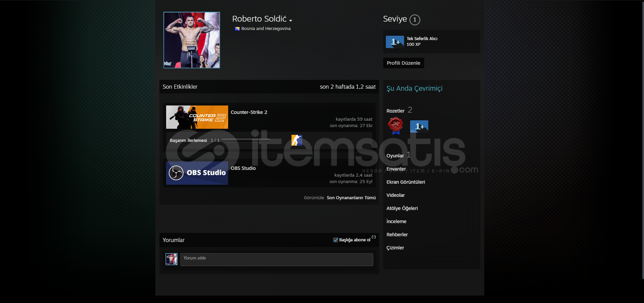Open Son Oynananların Tümü link
644x303 pixels.
(x=351, y=198)
